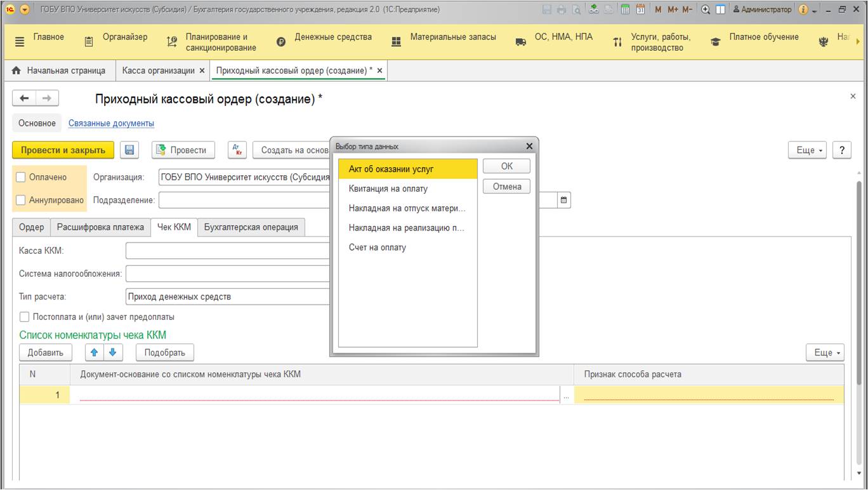868x490 pixels.
Task: Click the floppy disk save icon
Action: 129,150
